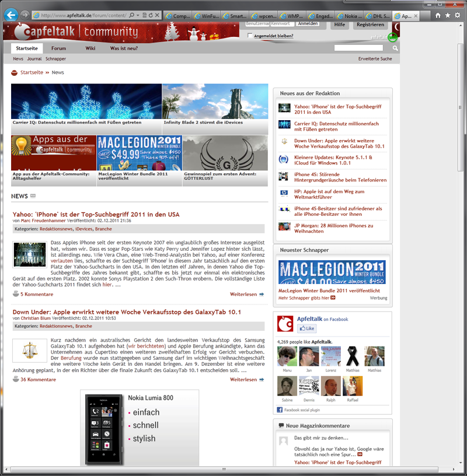Click the black ribbon Matthias profile picture

pyautogui.click(x=353, y=356)
